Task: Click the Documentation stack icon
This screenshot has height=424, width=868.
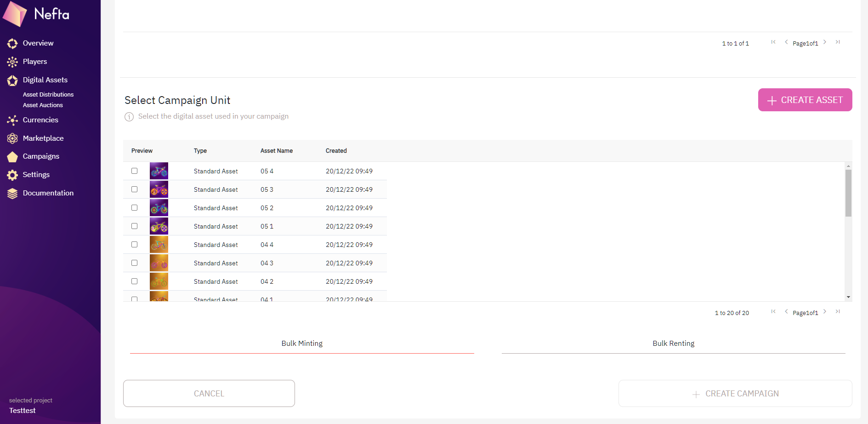Action: click(12, 194)
